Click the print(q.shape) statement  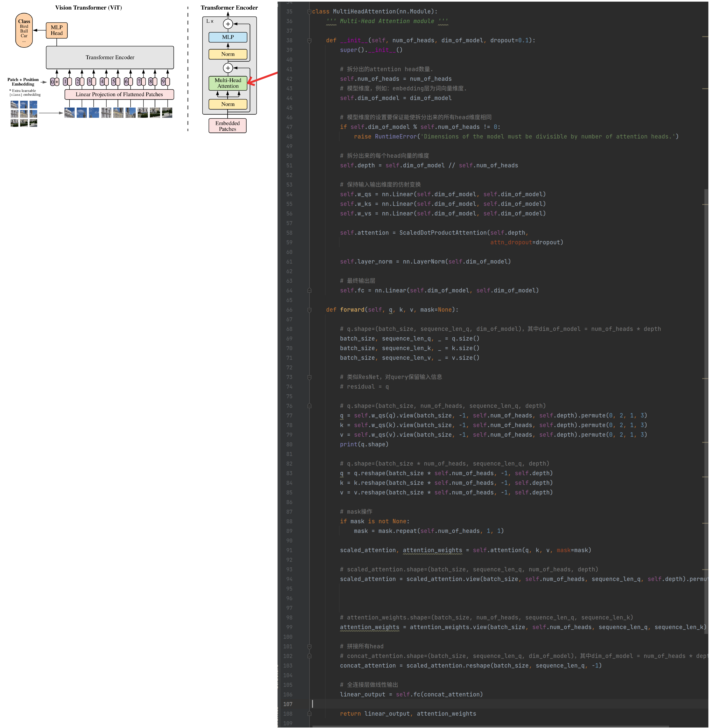364,444
